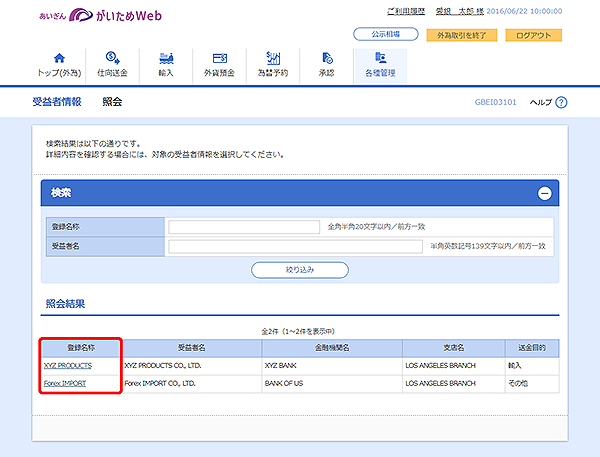Click the 登録名称 column header
The image size is (600, 457).
(x=81, y=348)
